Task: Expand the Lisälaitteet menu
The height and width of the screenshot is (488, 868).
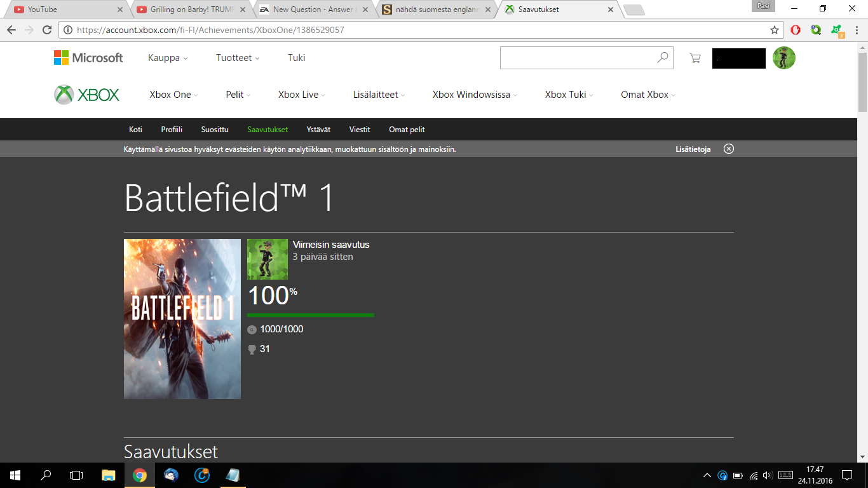Action: [379, 95]
